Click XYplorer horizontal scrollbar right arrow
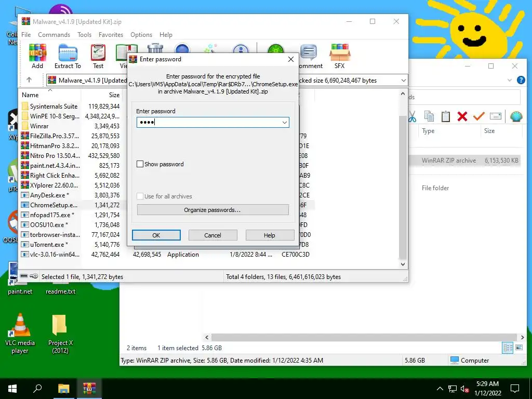This screenshot has height=399, width=532. pyautogui.click(x=522, y=337)
